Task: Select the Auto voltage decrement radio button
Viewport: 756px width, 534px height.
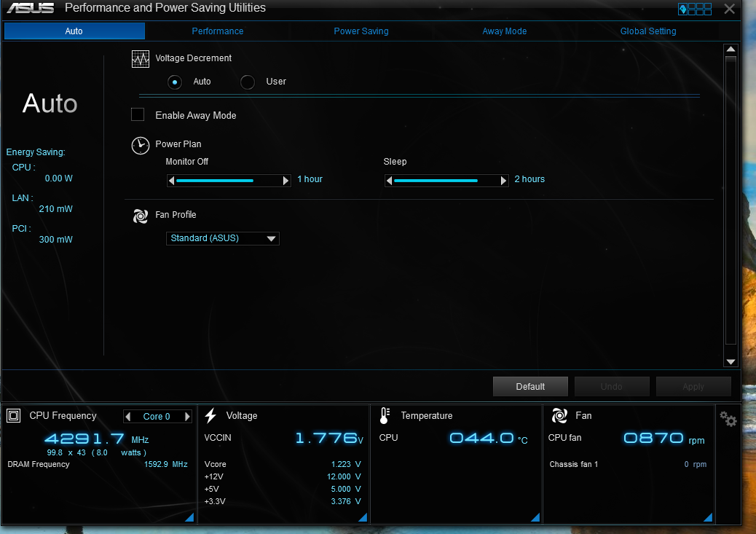Action: tap(175, 82)
